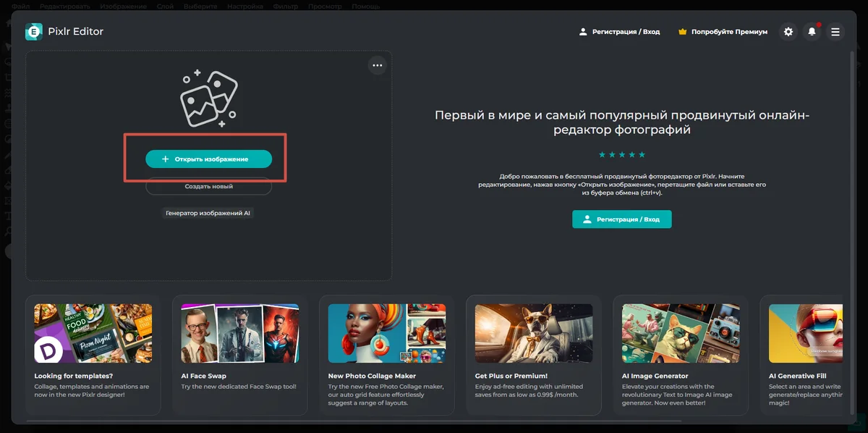Click the Pixlr Editor title text
Screen dimensions: 868x433
tap(76, 31)
